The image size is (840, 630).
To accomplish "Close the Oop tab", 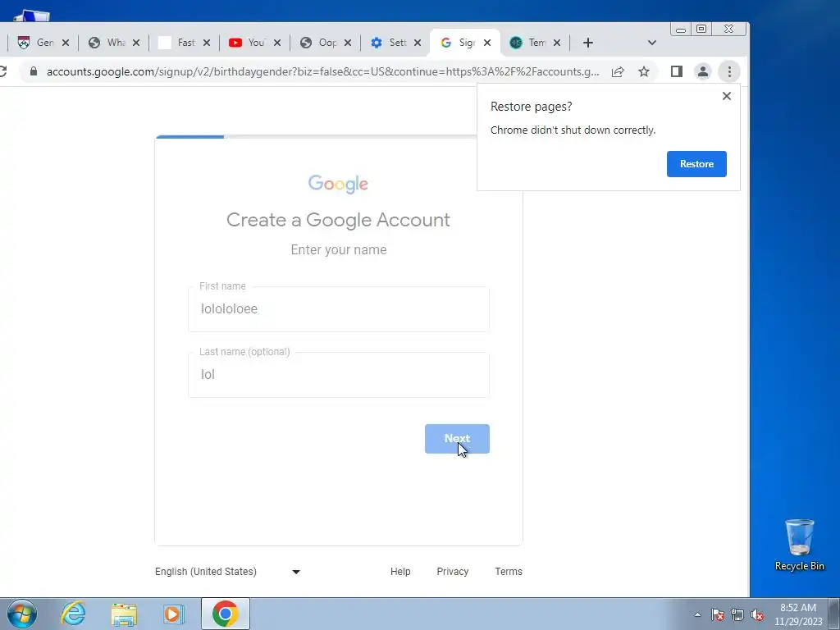I will (348, 43).
